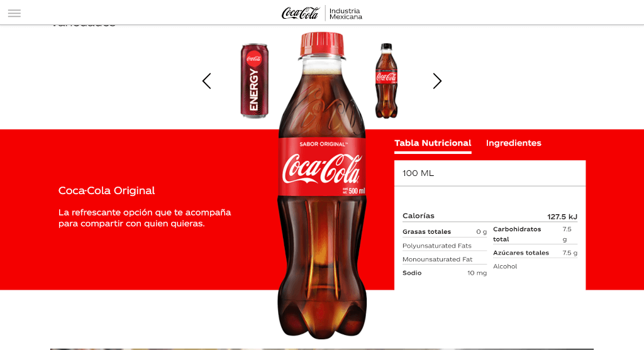
Task: Click the Carbohidratos total row
Action: click(x=535, y=234)
